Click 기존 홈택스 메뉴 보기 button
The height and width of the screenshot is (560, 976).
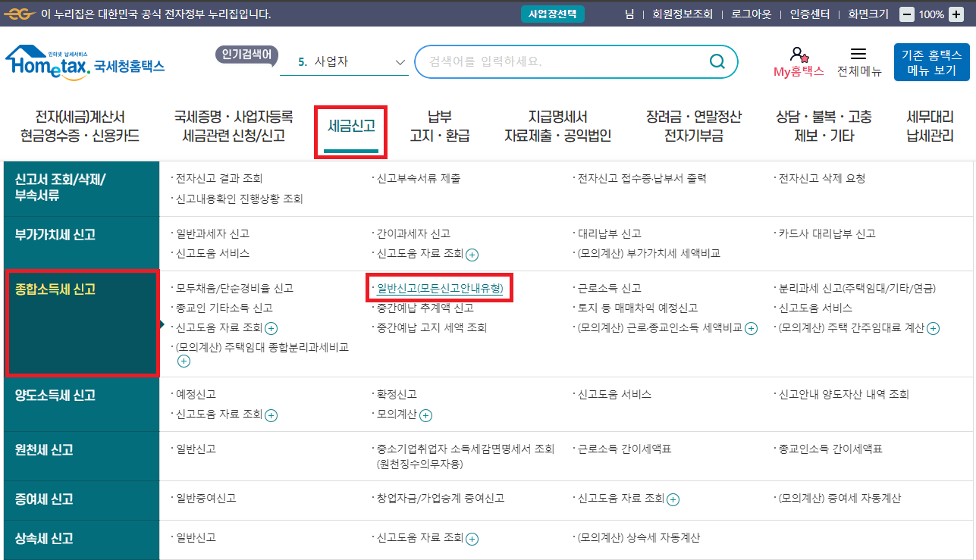tap(931, 62)
